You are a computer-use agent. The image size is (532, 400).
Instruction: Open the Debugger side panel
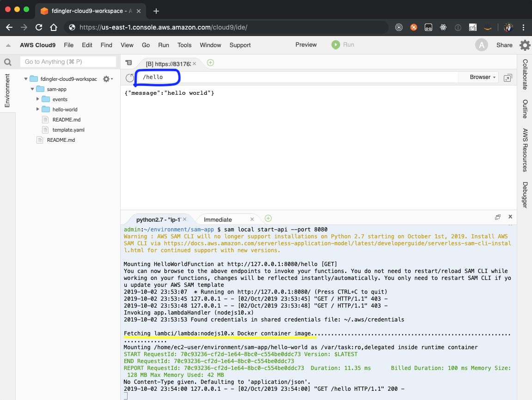coord(525,195)
